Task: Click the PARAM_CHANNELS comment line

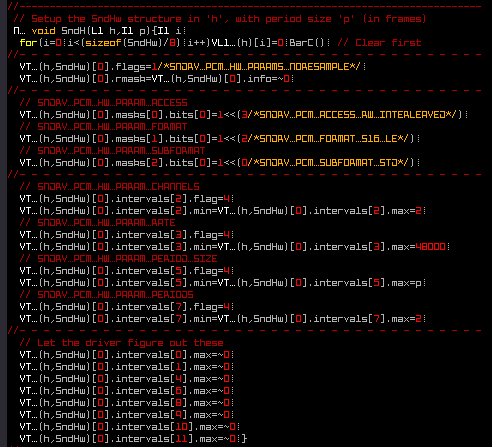Action: click(x=109, y=187)
